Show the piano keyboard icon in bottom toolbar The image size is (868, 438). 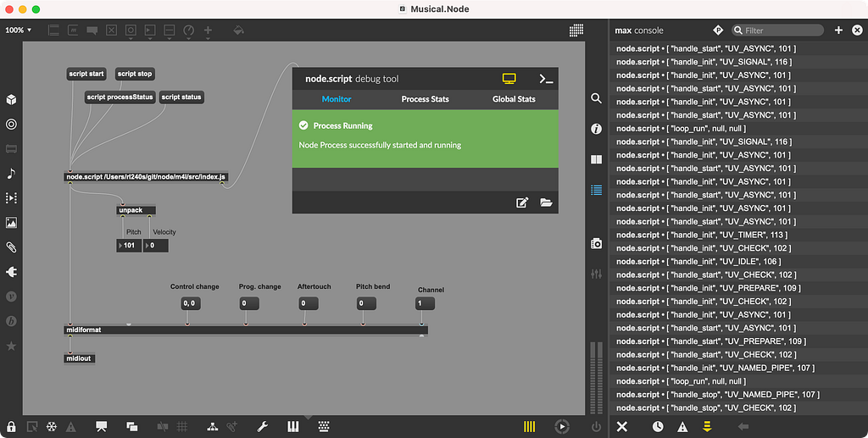294,427
